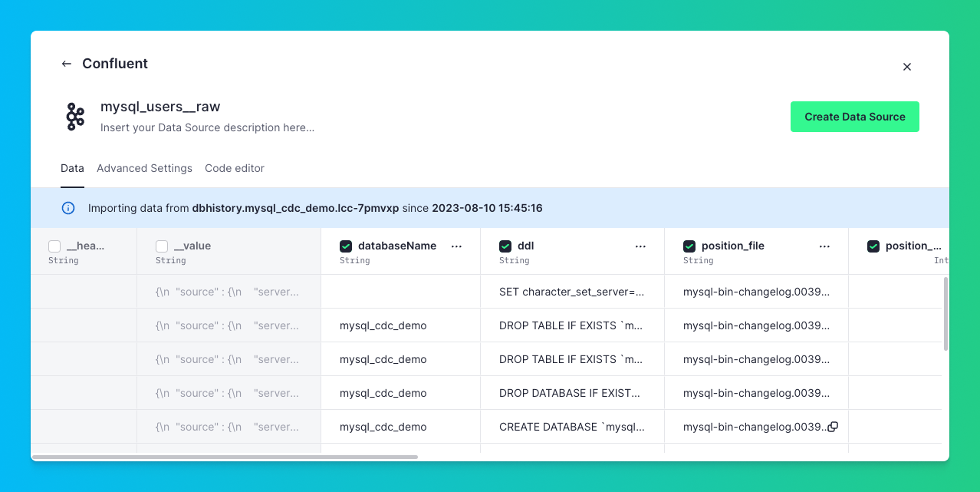980x492 pixels.
Task: Select the "SET character_set_server=..." ddl cell
Action: (572, 292)
